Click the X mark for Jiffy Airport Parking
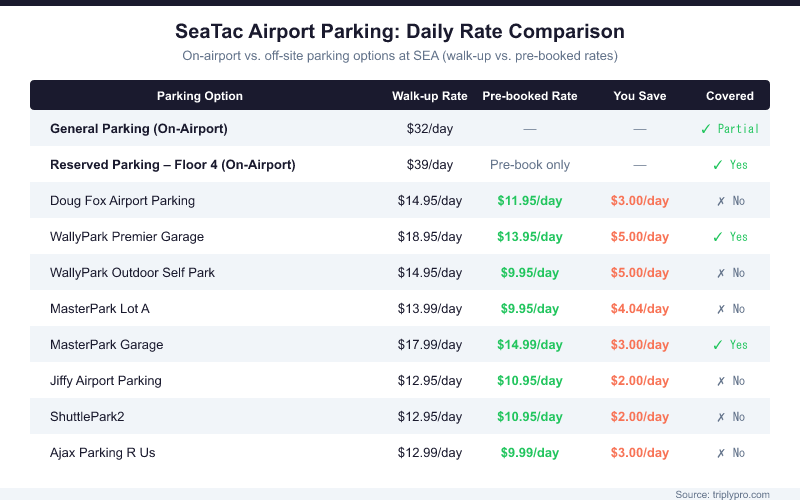This screenshot has width=800, height=500. [x=720, y=381]
